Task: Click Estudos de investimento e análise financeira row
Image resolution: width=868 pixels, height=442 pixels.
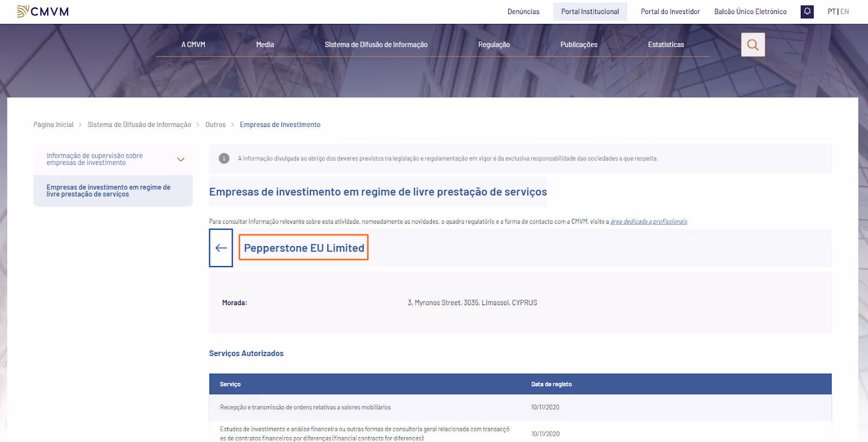Action: (x=520, y=433)
